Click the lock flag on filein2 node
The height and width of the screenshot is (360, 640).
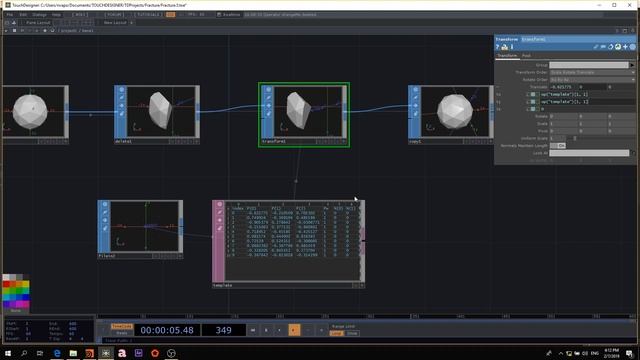click(x=105, y=220)
